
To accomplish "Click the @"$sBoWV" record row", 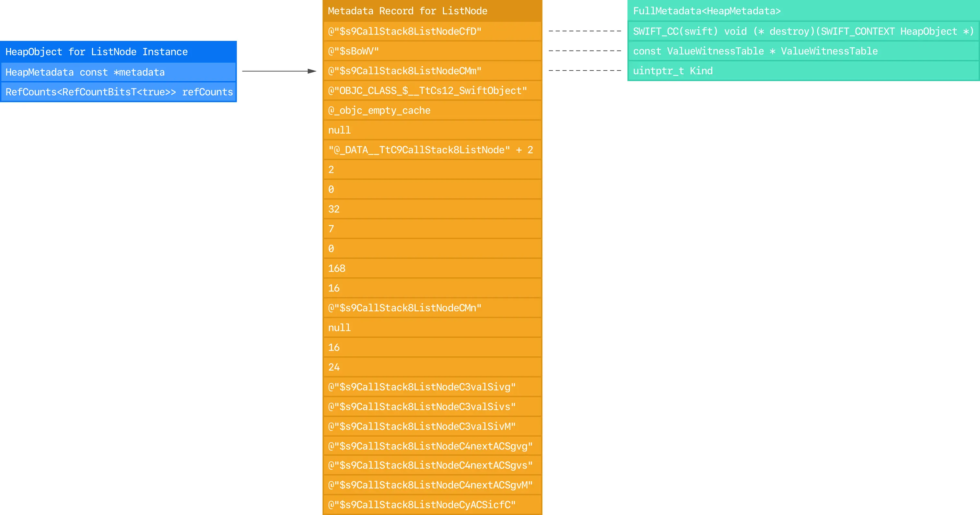I will 432,51.
